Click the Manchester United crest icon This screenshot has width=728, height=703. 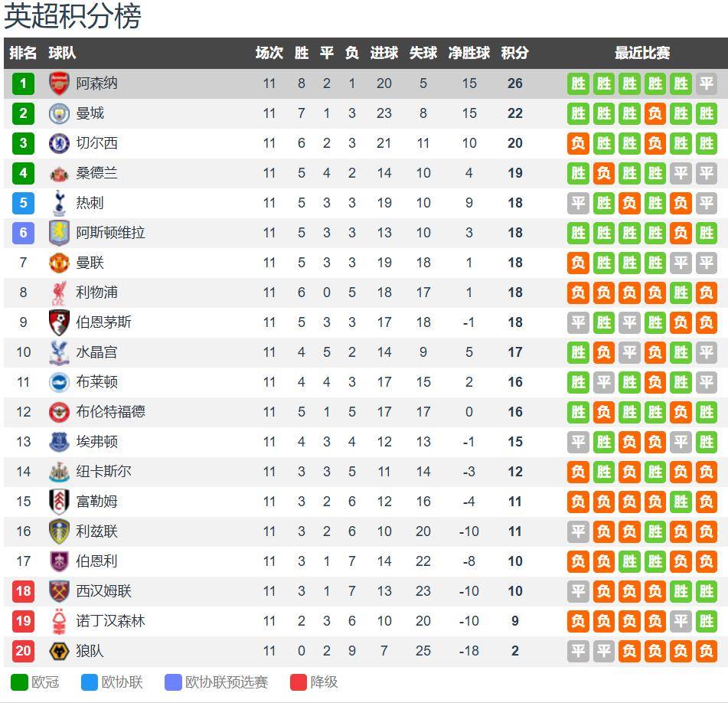(59, 263)
